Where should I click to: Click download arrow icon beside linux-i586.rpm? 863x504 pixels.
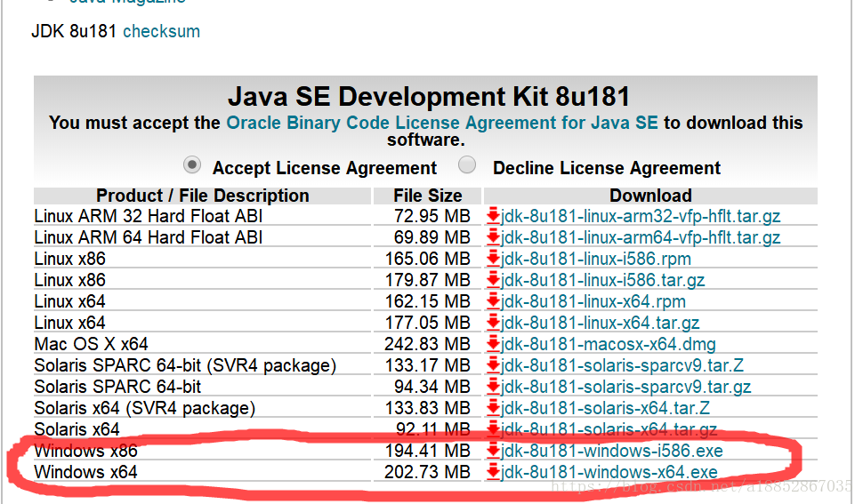click(493, 259)
